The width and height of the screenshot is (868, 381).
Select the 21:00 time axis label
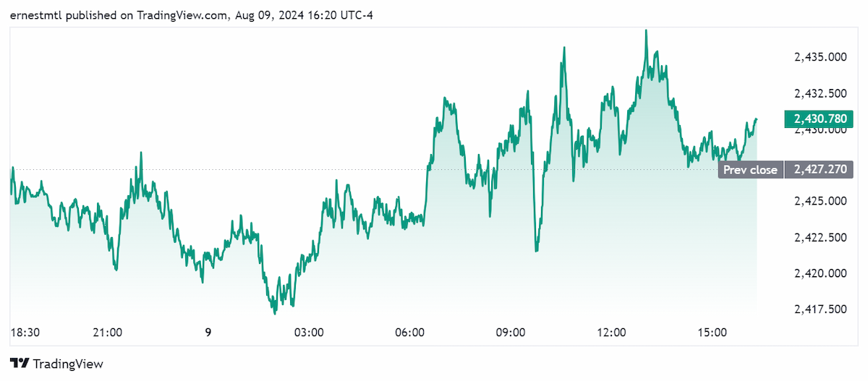point(107,333)
